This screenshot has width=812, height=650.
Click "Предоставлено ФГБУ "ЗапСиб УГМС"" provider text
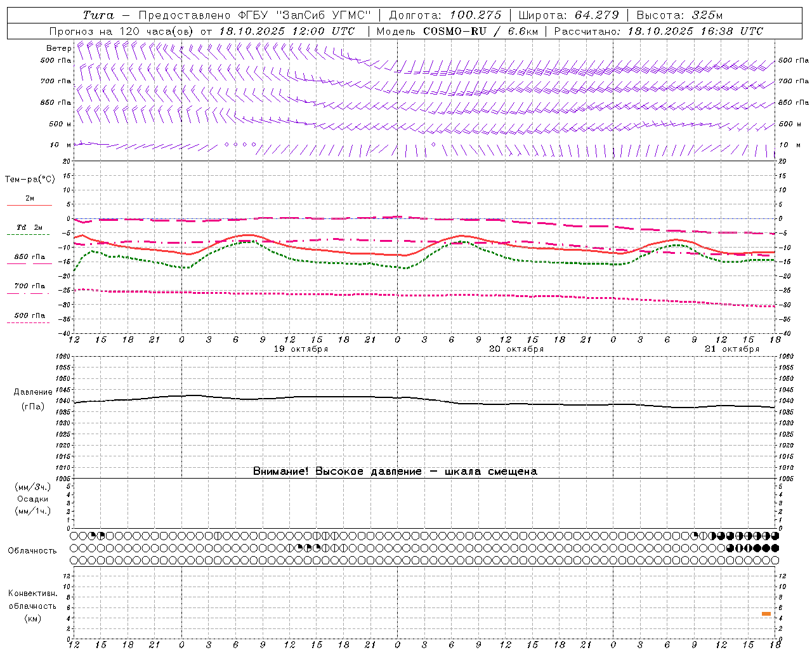[254, 15]
